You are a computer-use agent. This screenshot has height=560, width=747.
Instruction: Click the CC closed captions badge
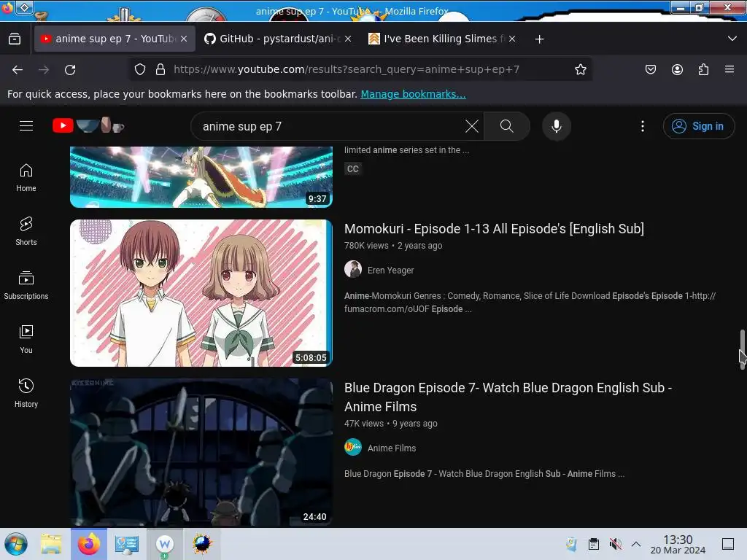(x=352, y=168)
